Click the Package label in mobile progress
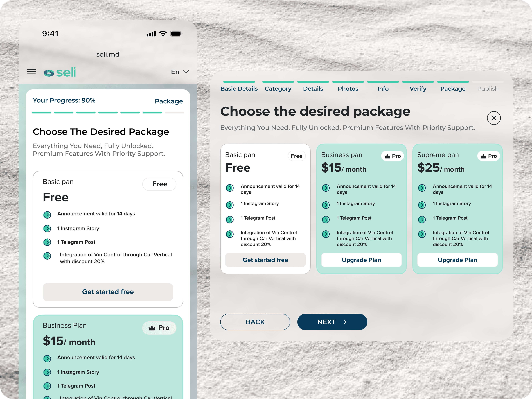The image size is (532, 399). (x=169, y=101)
